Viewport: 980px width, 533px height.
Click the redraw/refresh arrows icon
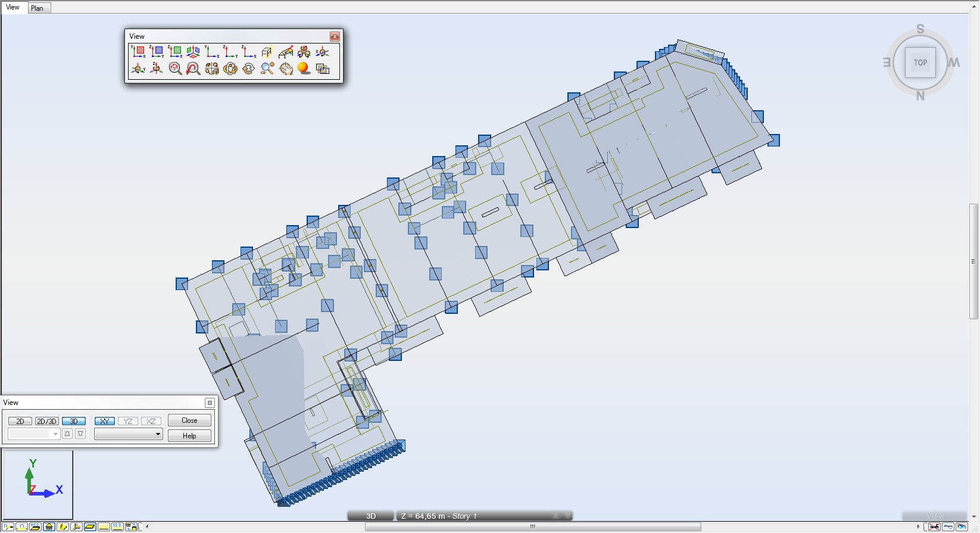point(249,68)
